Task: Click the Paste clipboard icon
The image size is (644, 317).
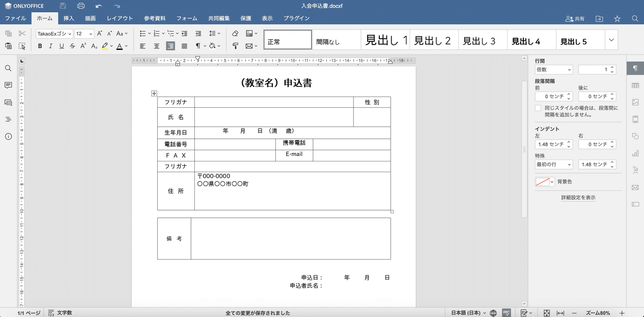Action: tap(9, 46)
